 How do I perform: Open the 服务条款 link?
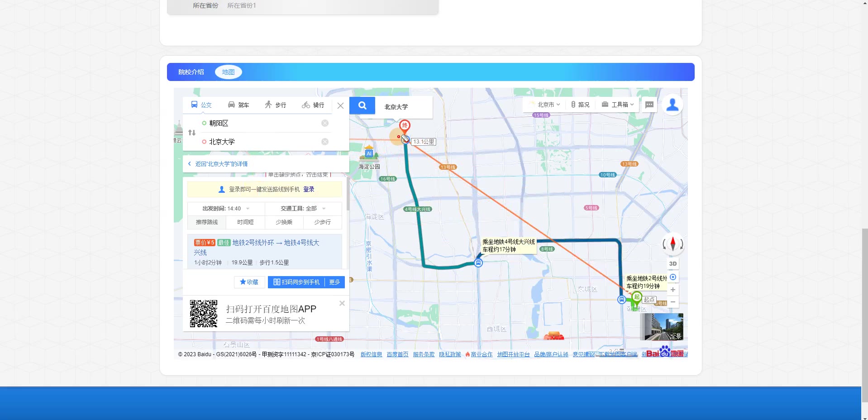(424, 354)
